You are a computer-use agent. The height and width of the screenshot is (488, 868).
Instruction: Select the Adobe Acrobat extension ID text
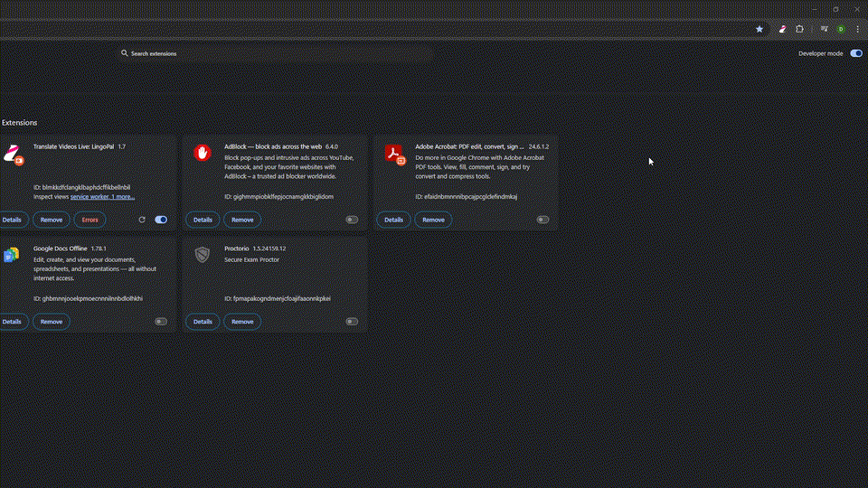click(x=467, y=196)
